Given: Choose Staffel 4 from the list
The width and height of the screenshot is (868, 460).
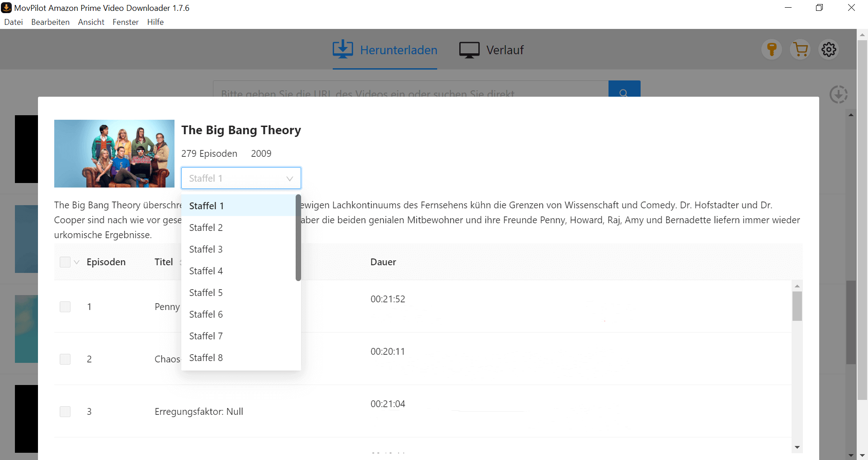Looking at the screenshot, I should click(238, 271).
